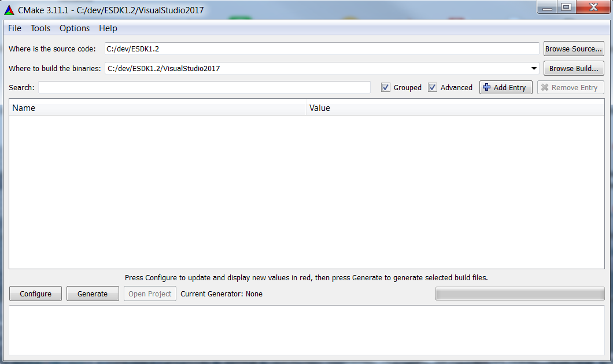Screen dimensions: 613x364
Task: Click the 'Current Generator: None' label
Action: 221,294
